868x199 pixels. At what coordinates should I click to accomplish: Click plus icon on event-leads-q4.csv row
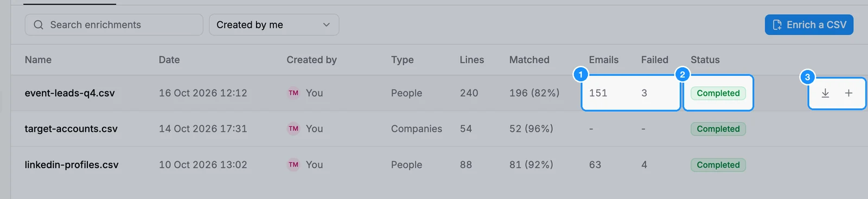[848, 93]
